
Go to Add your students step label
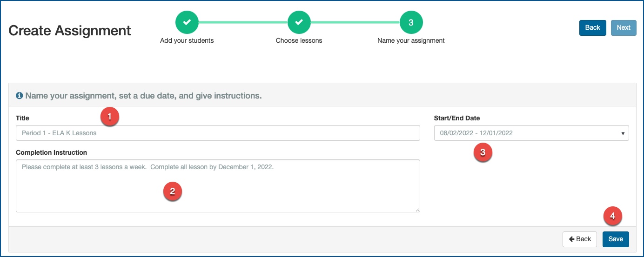(x=187, y=40)
